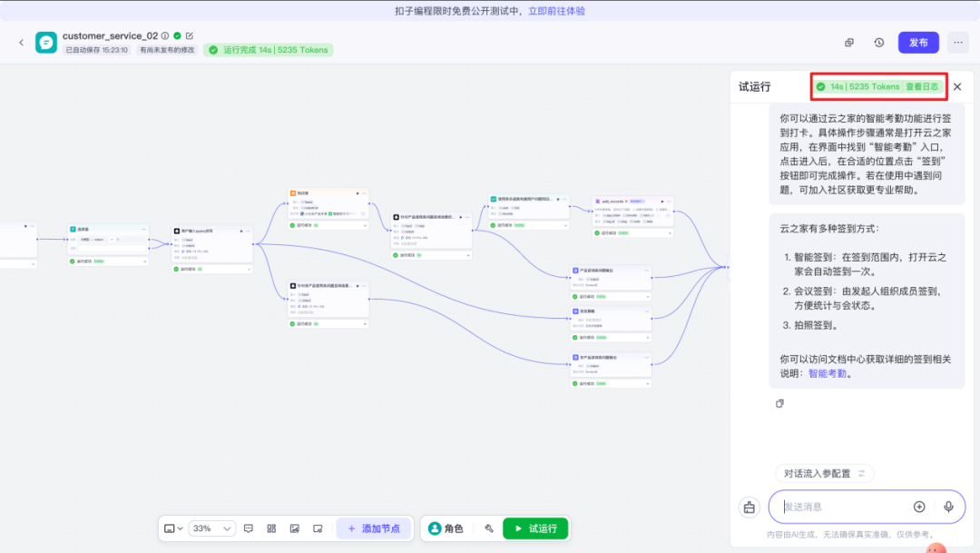Image resolution: width=980 pixels, height=553 pixels.
Task: Click the duplicate workflow icon in header
Action: point(849,43)
